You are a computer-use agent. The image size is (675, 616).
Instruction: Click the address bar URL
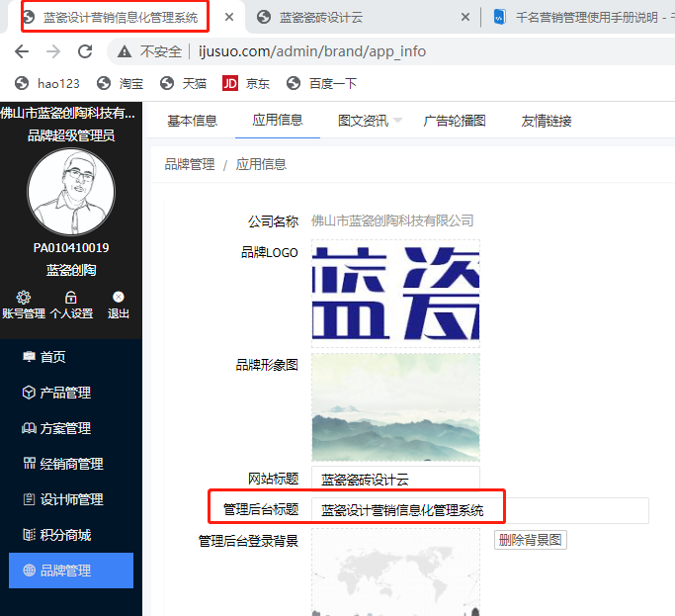pos(312,51)
